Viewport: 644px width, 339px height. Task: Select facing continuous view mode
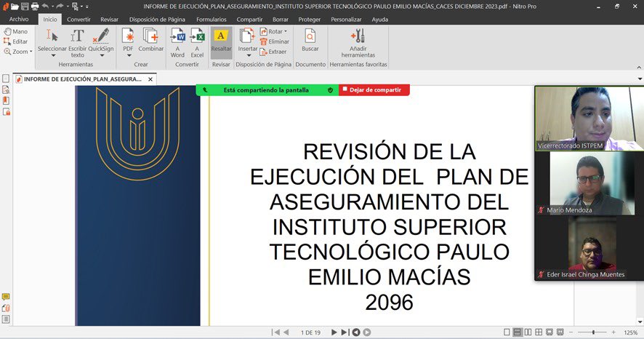click(x=539, y=332)
